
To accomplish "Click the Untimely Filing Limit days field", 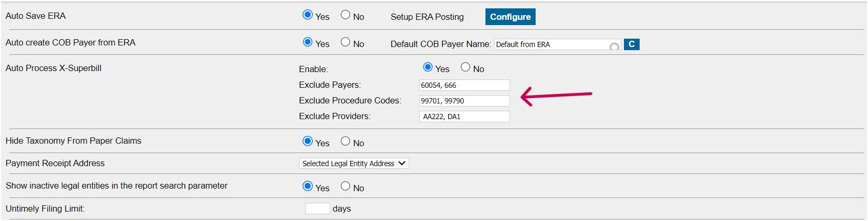I will tap(318, 208).
